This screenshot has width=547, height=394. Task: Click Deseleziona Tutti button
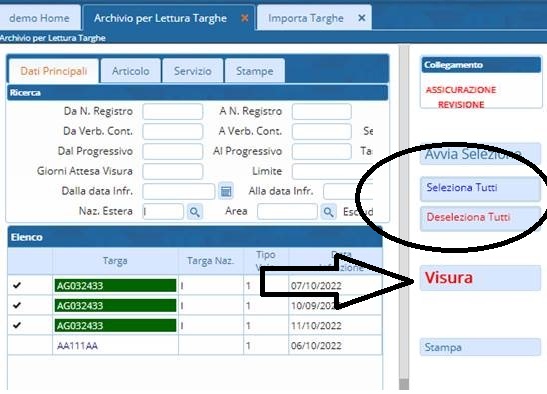coord(480,218)
